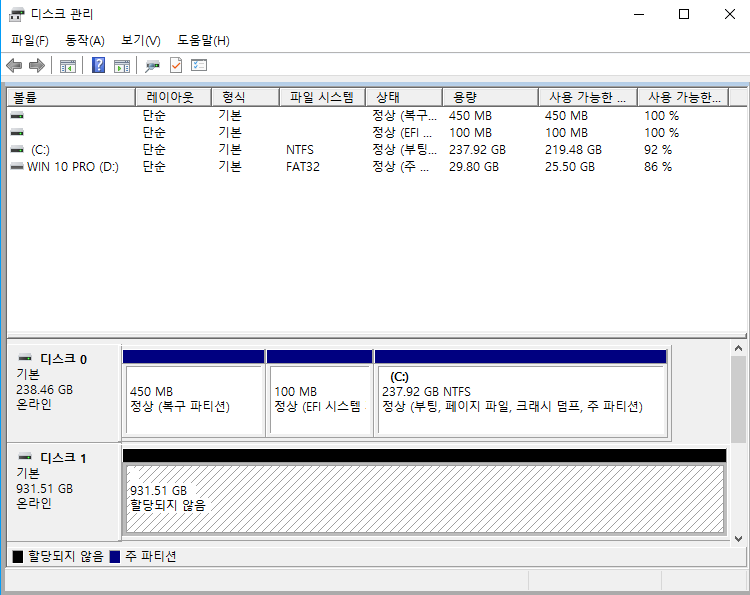
Task: Maximize the Disk Management window
Action: [x=684, y=14]
